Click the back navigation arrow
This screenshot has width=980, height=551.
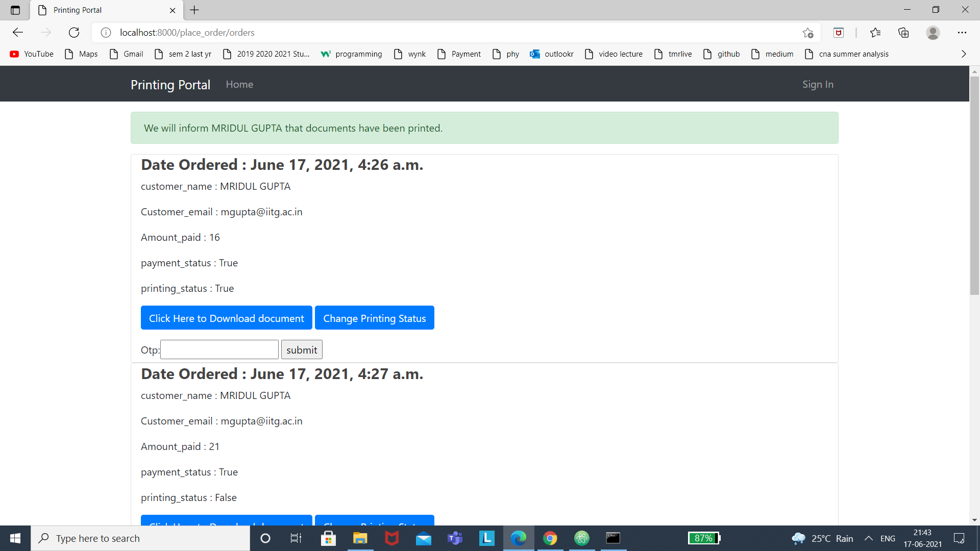click(18, 33)
